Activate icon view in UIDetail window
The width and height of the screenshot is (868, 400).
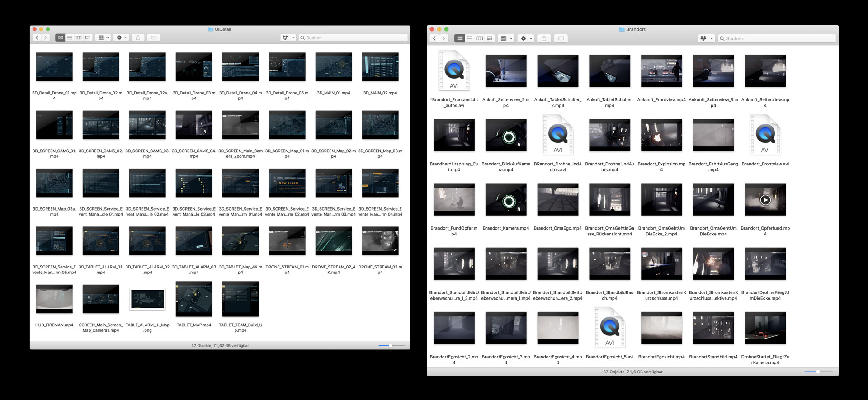click(60, 38)
